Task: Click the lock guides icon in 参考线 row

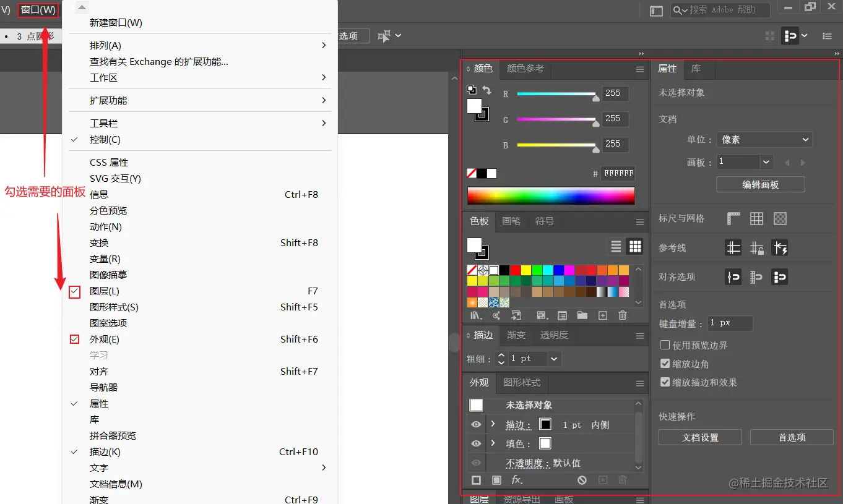Action: (x=756, y=248)
